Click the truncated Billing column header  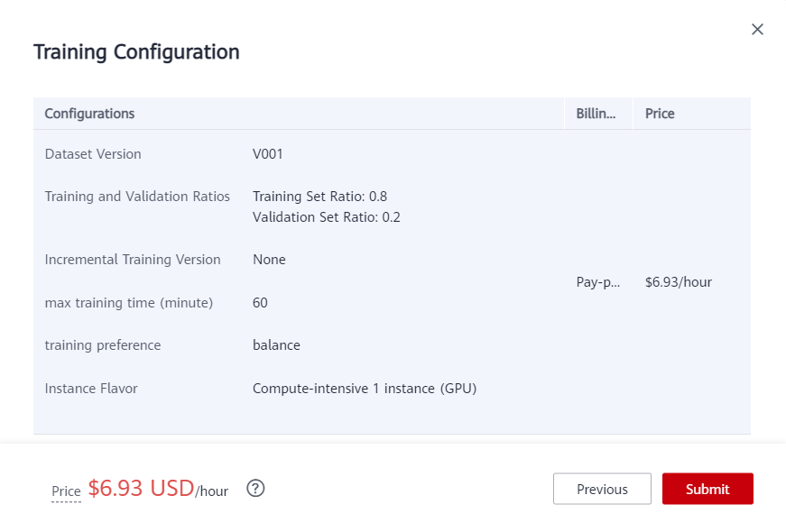point(596,114)
